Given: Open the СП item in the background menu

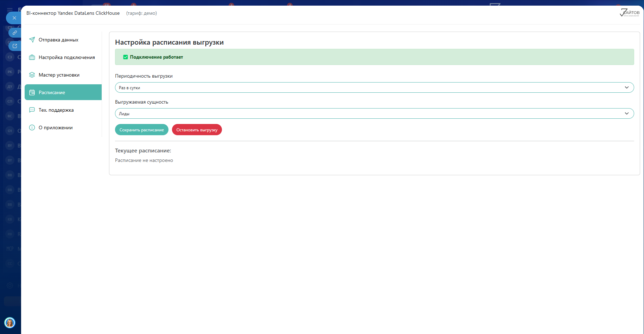Looking at the screenshot, I should tap(10, 101).
